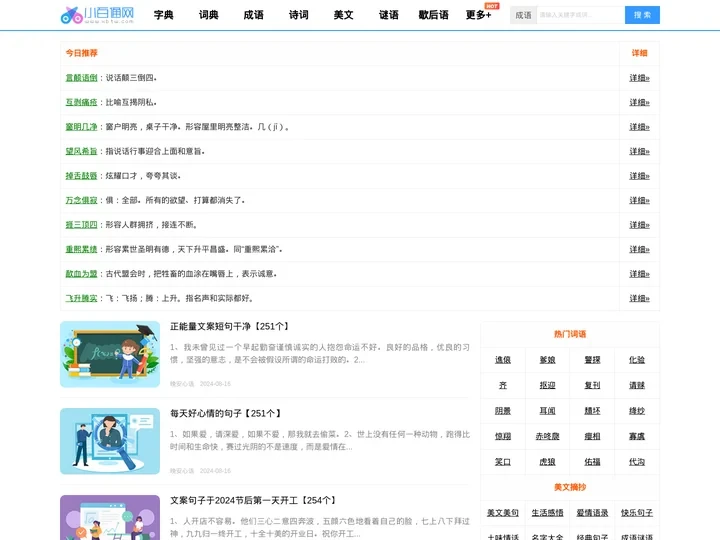Open the blackboard thumbnail for 正能量文案短句干净
Screen dimensions: 720x540
click(x=110, y=354)
